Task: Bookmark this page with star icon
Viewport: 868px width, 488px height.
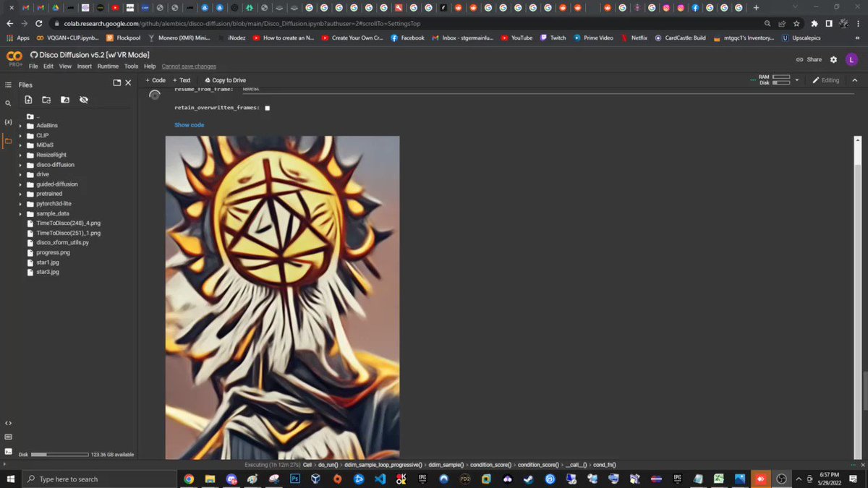Action: [x=796, y=23]
